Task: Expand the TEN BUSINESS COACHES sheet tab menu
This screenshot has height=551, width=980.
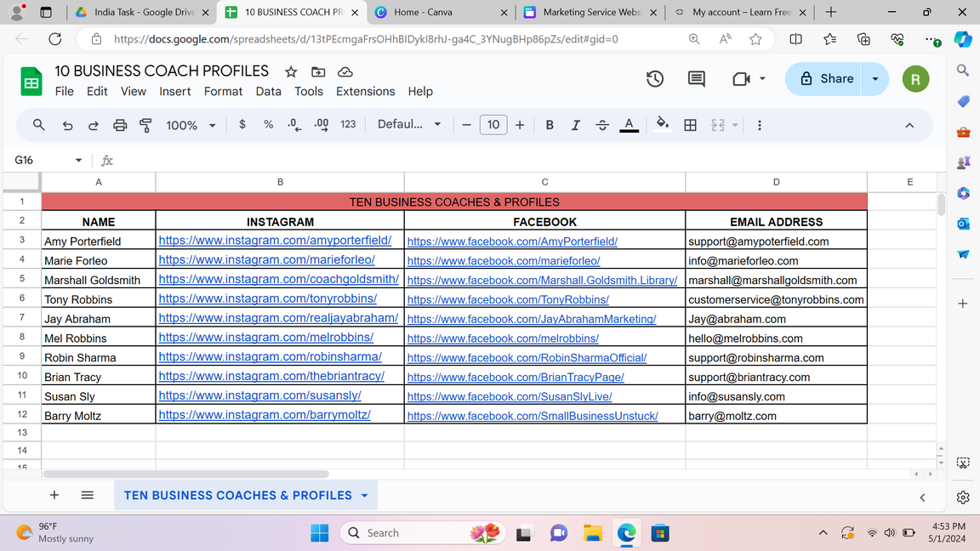Action: 364,496
